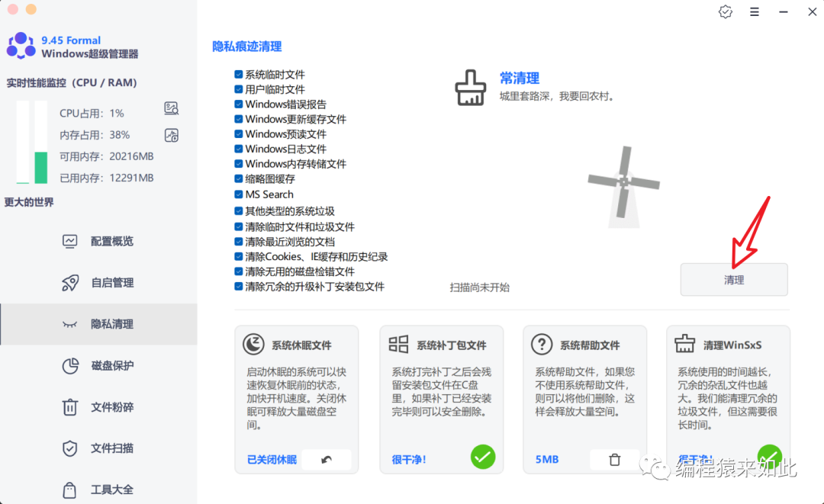Click the verification badge icon in title bar
Viewport: 824px width, 504px height.
click(x=726, y=11)
